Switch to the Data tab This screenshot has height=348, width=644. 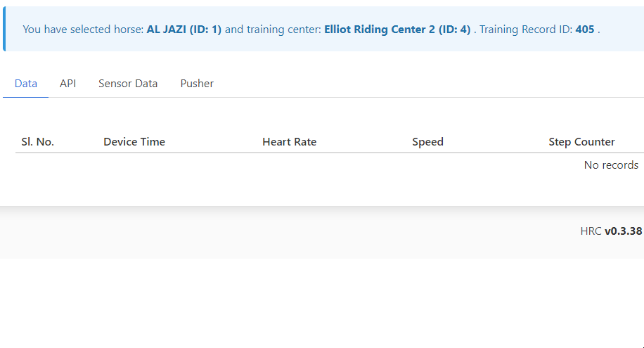tap(26, 84)
